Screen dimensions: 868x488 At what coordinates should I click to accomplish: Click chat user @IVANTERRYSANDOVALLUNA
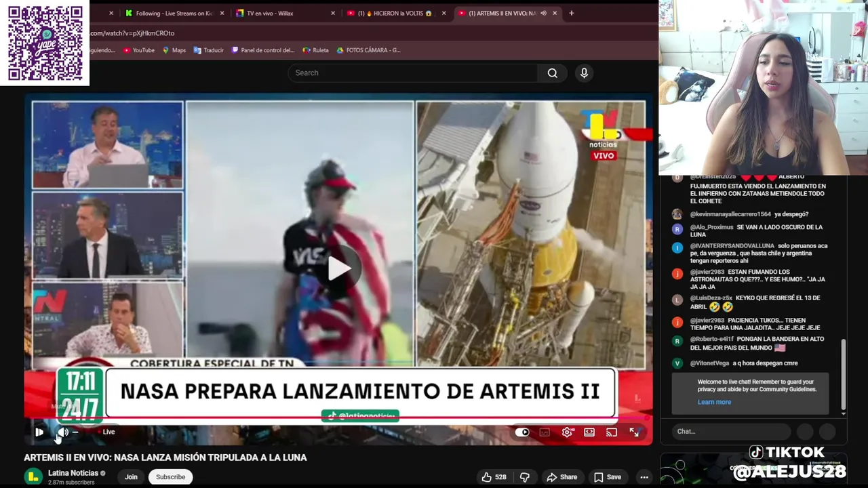click(x=732, y=246)
